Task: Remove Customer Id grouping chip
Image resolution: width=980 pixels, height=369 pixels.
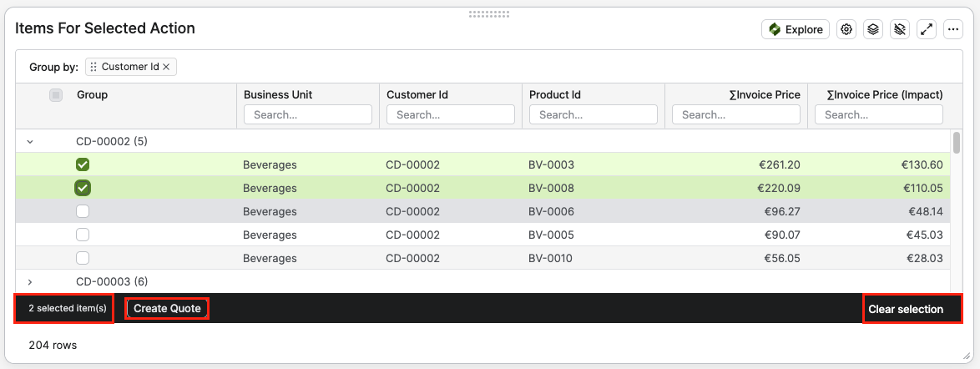Action: tap(166, 67)
